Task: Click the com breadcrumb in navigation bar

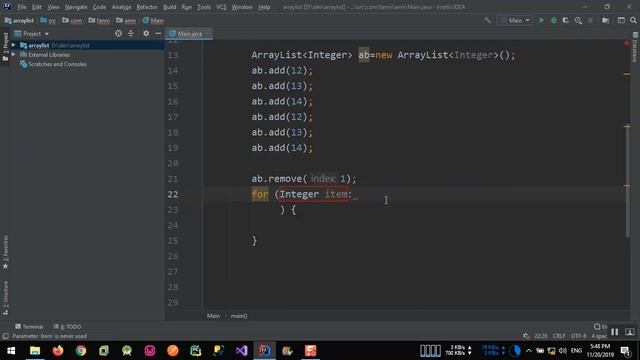Action: click(x=72, y=20)
